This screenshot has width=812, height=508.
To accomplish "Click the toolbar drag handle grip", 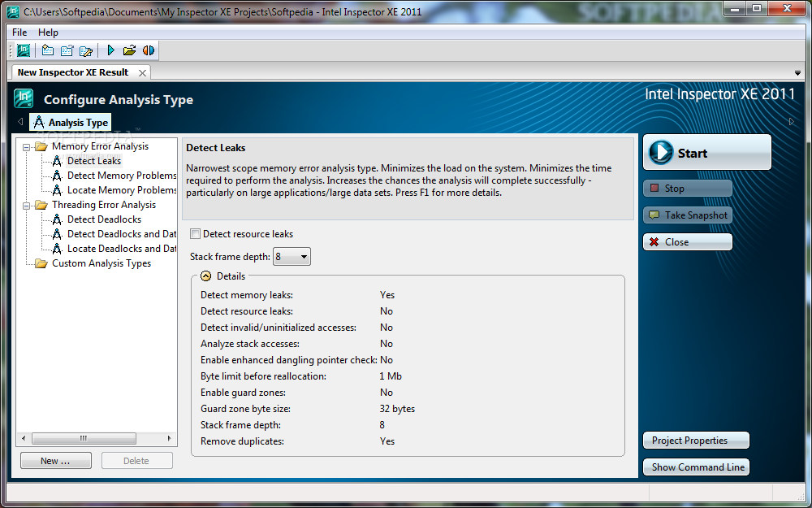I will 11,50.
